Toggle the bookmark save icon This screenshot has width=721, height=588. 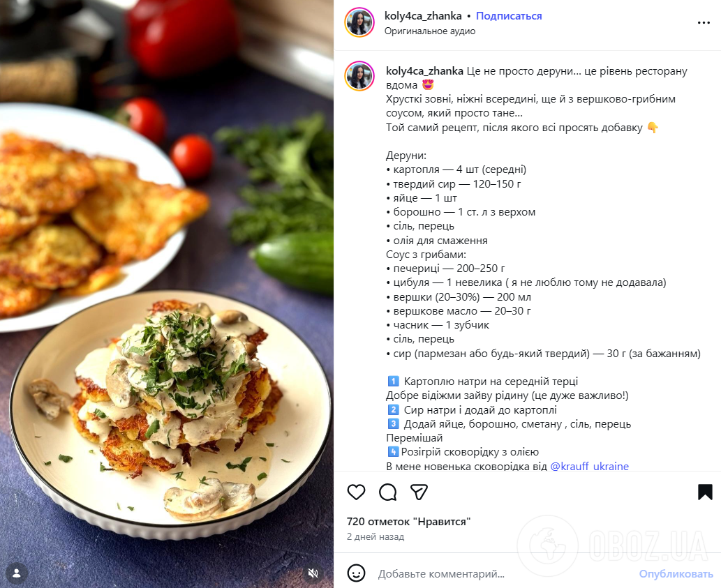click(x=705, y=492)
